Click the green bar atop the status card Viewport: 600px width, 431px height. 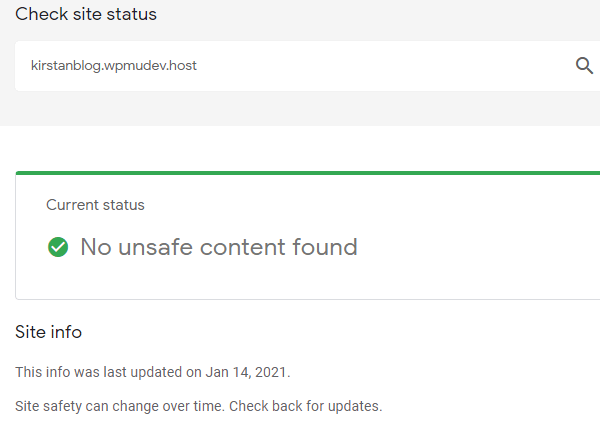pos(300,173)
